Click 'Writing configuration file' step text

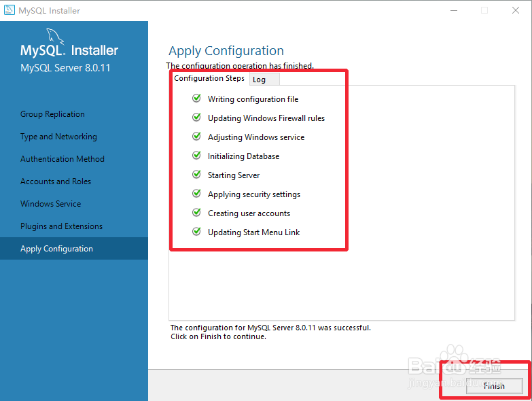(x=253, y=99)
